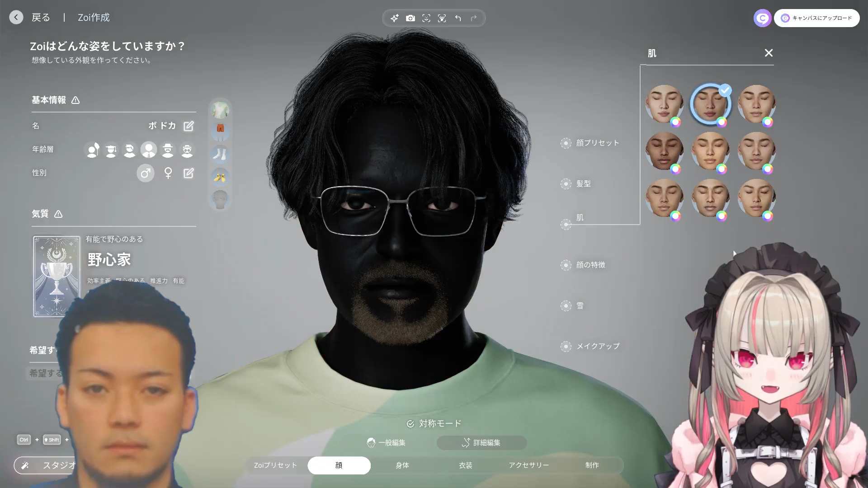Open the スタジオ button
This screenshot has width=868, height=488.
[x=45, y=465]
